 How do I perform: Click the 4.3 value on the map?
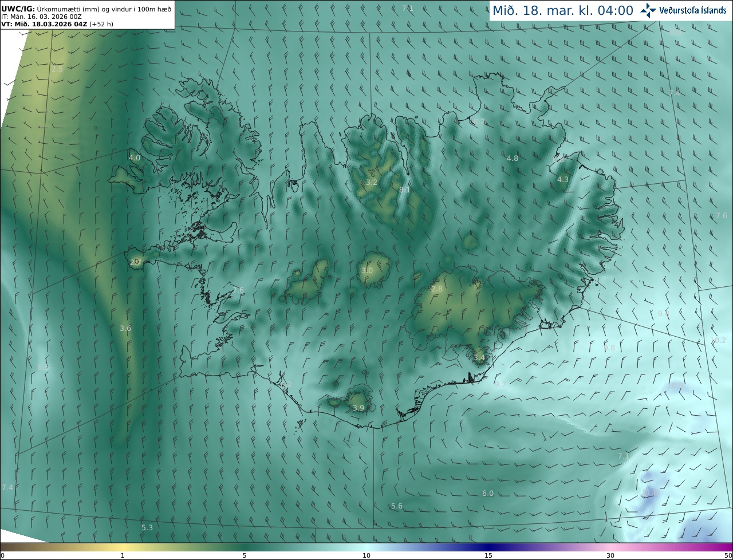click(x=563, y=180)
